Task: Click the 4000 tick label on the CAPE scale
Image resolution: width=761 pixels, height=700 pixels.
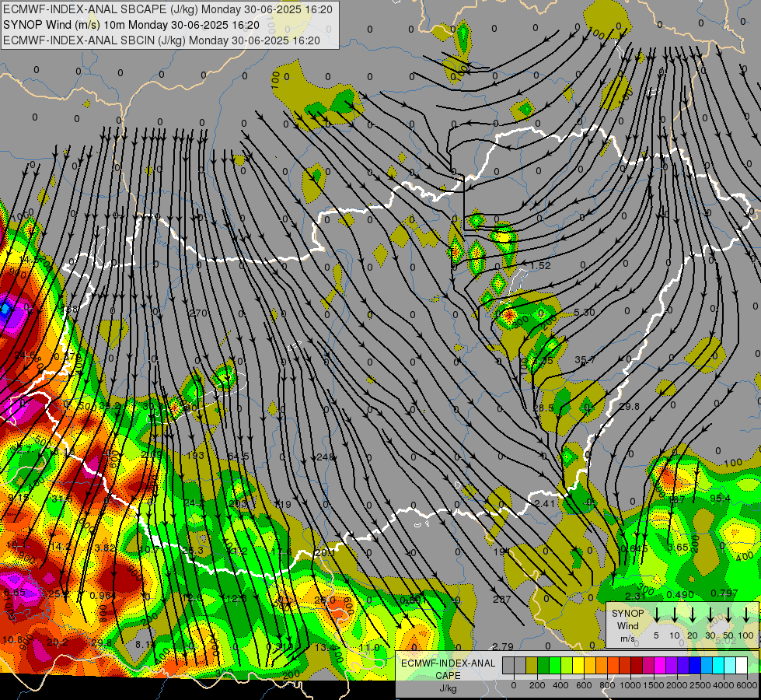Action: 724,685
